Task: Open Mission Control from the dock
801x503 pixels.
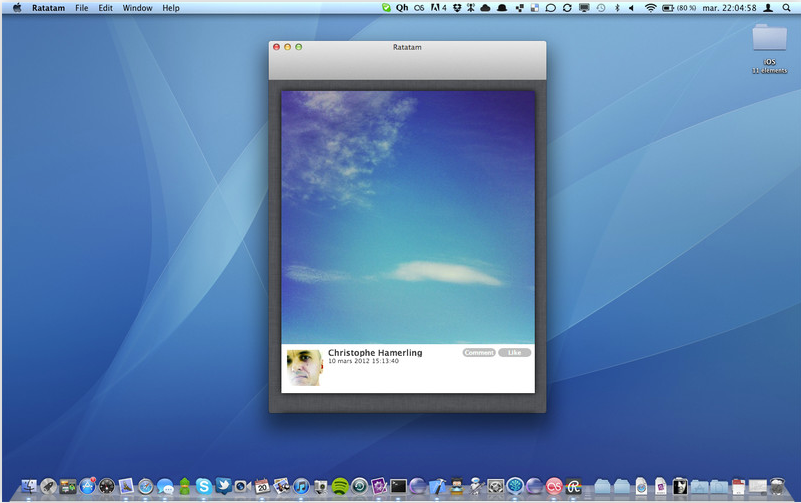Action: 67,486
